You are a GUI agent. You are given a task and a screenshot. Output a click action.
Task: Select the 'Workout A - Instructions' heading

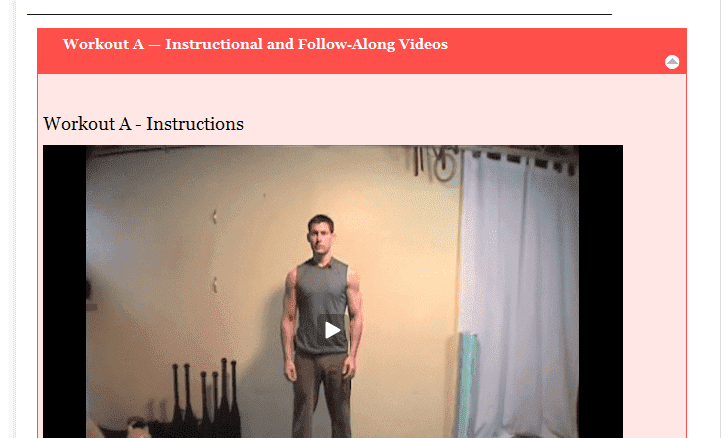coord(143,124)
